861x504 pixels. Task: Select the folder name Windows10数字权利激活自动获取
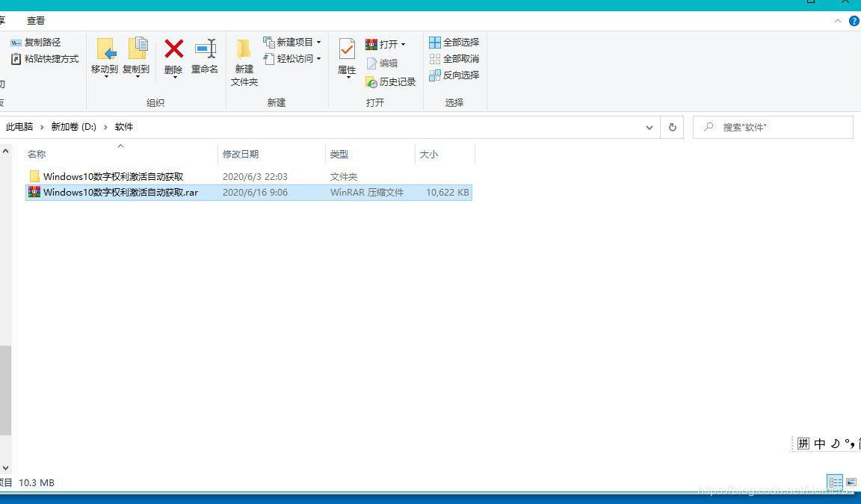click(113, 177)
